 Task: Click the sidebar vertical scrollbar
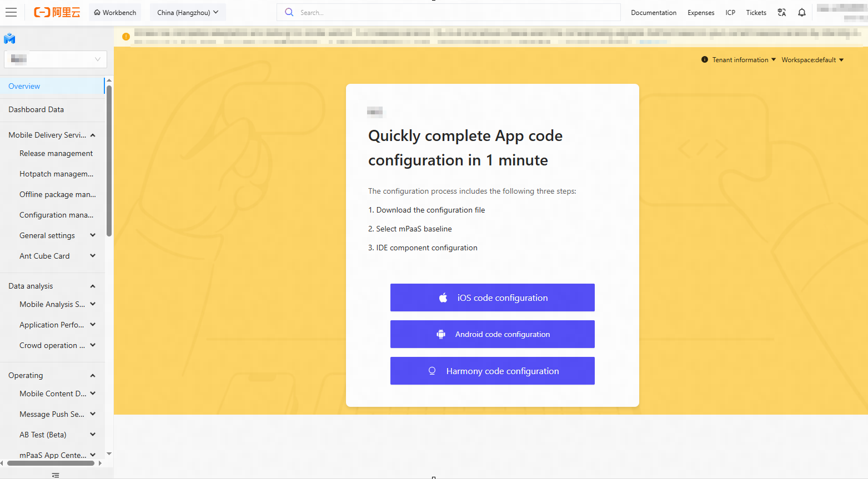pyautogui.click(x=109, y=161)
